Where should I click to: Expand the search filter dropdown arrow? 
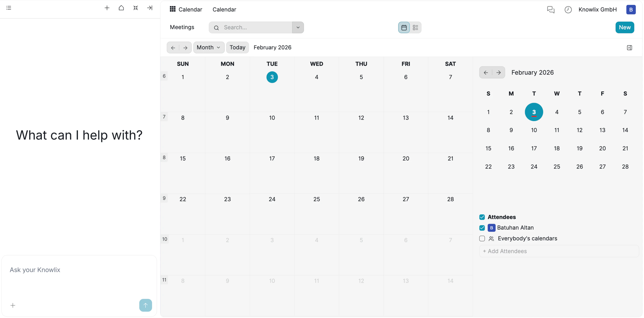(x=298, y=27)
